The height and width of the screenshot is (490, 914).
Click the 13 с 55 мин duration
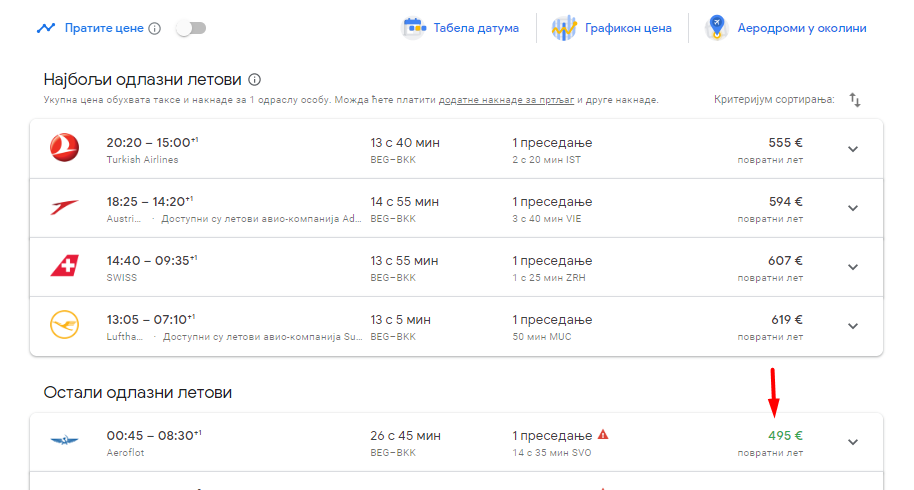click(404, 260)
